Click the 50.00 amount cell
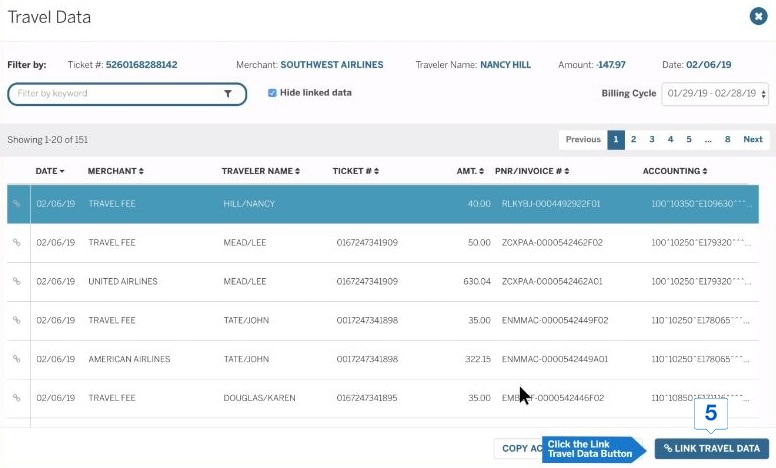Image resolution: width=776 pixels, height=468 pixels. coord(479,242)
